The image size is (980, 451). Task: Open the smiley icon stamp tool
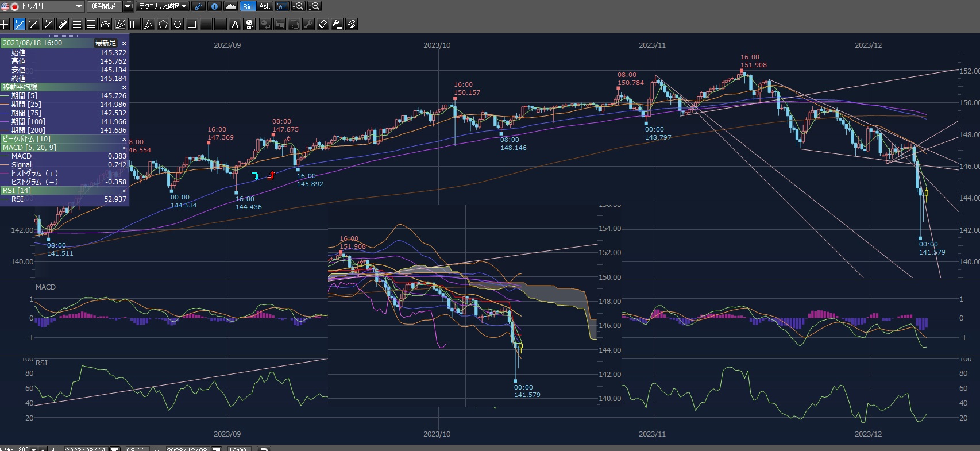(x=249, y=24)
